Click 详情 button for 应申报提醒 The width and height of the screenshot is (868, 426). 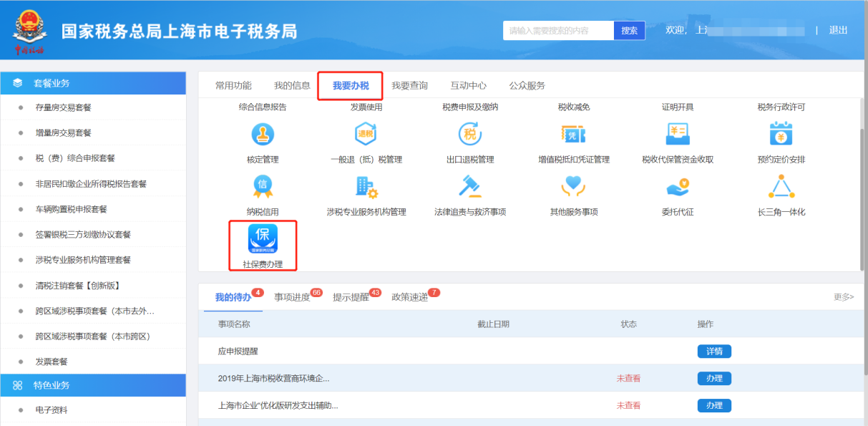click(714, 352)
